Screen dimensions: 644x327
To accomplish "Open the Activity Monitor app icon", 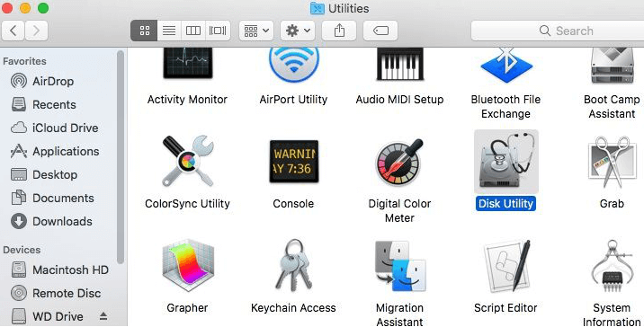I will [188, 63].
